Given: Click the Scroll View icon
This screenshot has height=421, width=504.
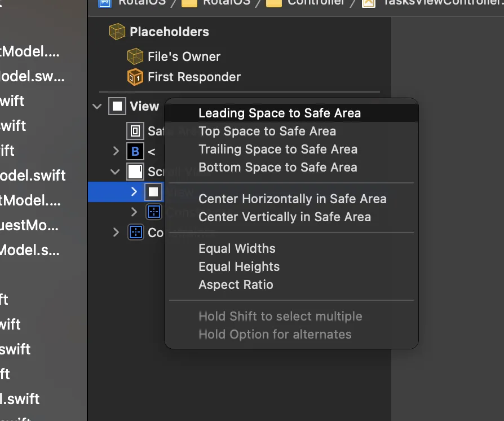Looking at the screenshot, I should coord(135,172).
